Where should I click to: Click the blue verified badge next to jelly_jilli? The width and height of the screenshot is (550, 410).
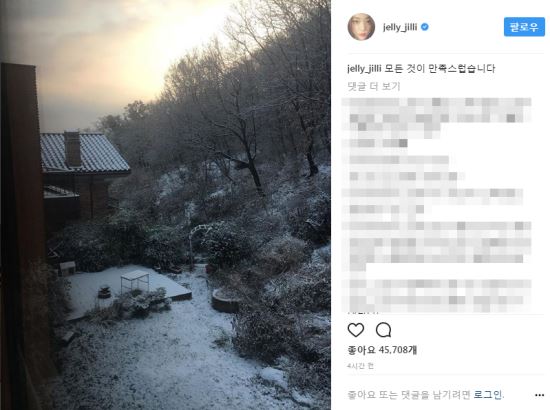tap(424, 27)
